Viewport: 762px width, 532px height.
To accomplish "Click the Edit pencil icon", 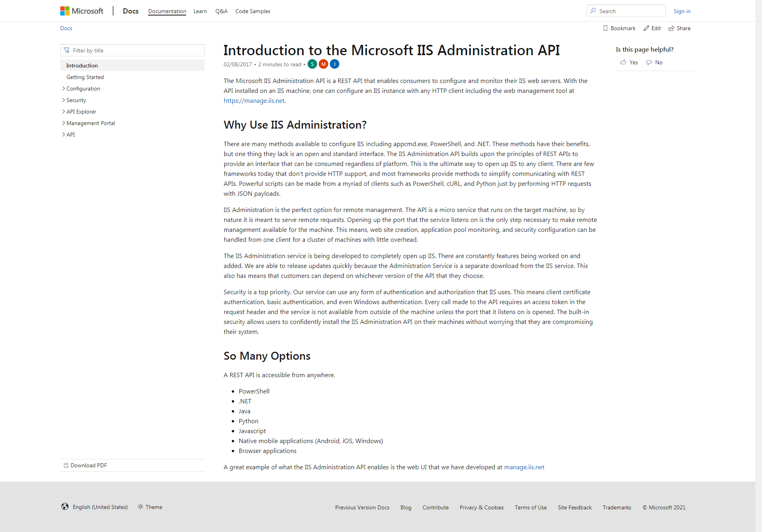I will (x=646, y=28).
